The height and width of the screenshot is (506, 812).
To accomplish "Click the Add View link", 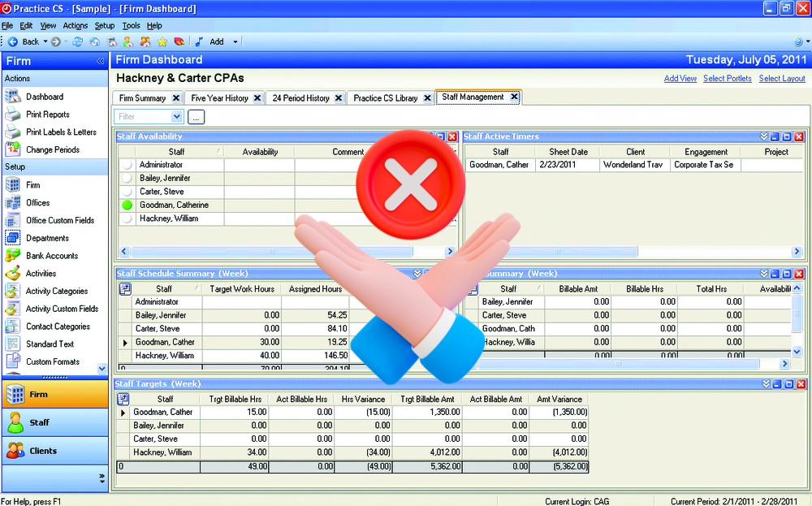I will point(680,79).
